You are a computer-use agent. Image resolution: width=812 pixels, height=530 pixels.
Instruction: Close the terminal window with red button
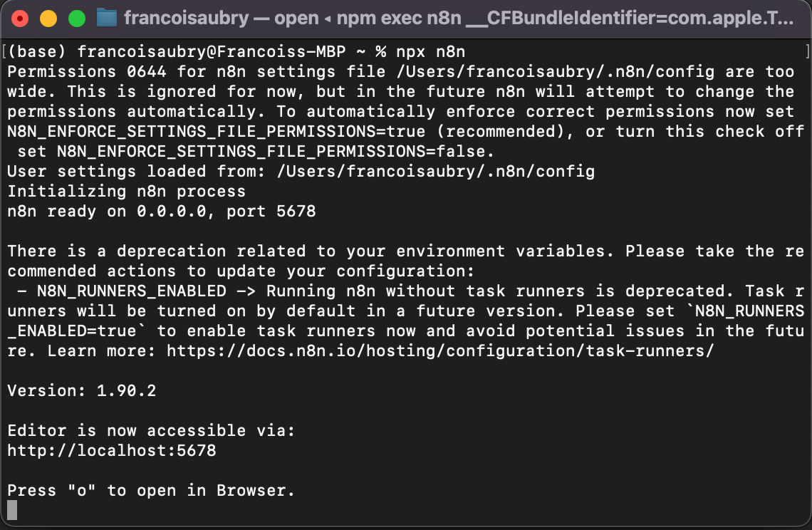pos(20,19)
